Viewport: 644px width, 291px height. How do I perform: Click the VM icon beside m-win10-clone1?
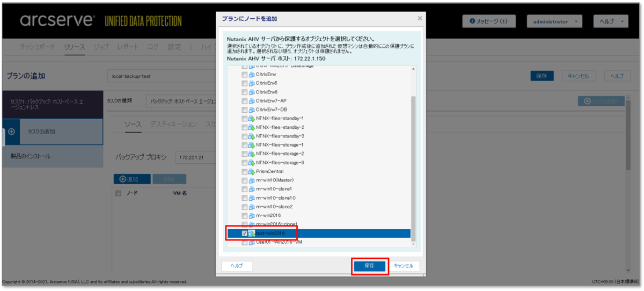[x=252, y=190]
